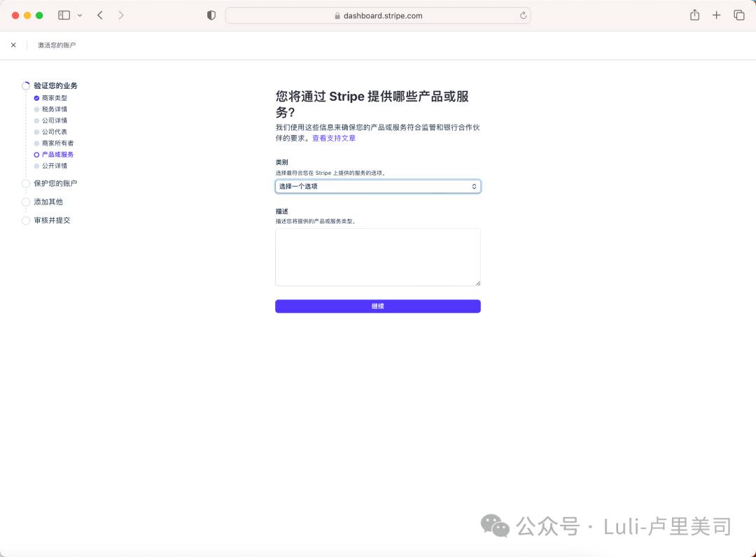Click the 类别 field label
The height and width of the screenshot is (557, 756).
pos(282,162)
